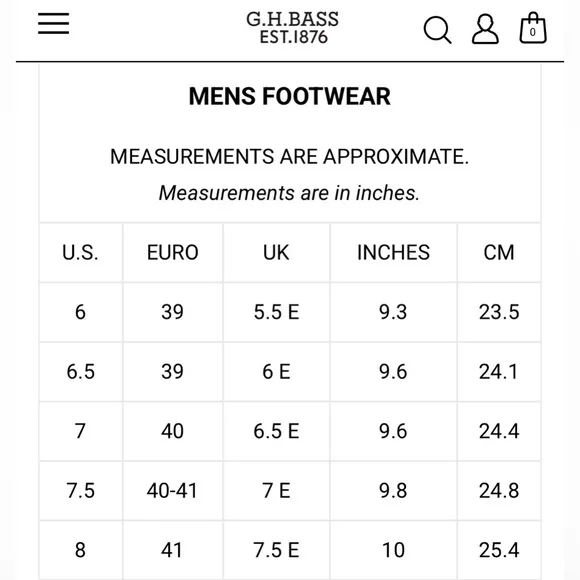Click the CM column header
The height and width of the screenshot is (580, 580).
tap(499, 253)
